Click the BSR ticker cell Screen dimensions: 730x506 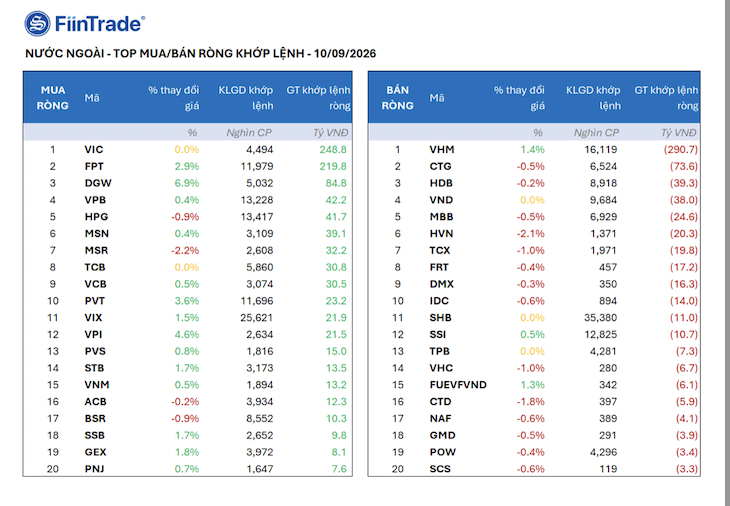(x=95, y=418)
